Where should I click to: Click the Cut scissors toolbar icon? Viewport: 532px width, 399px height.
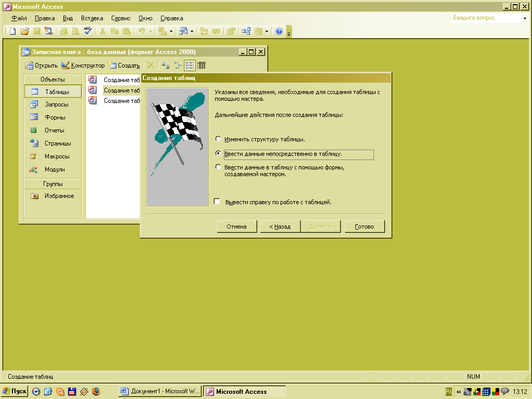click(102, 31)
